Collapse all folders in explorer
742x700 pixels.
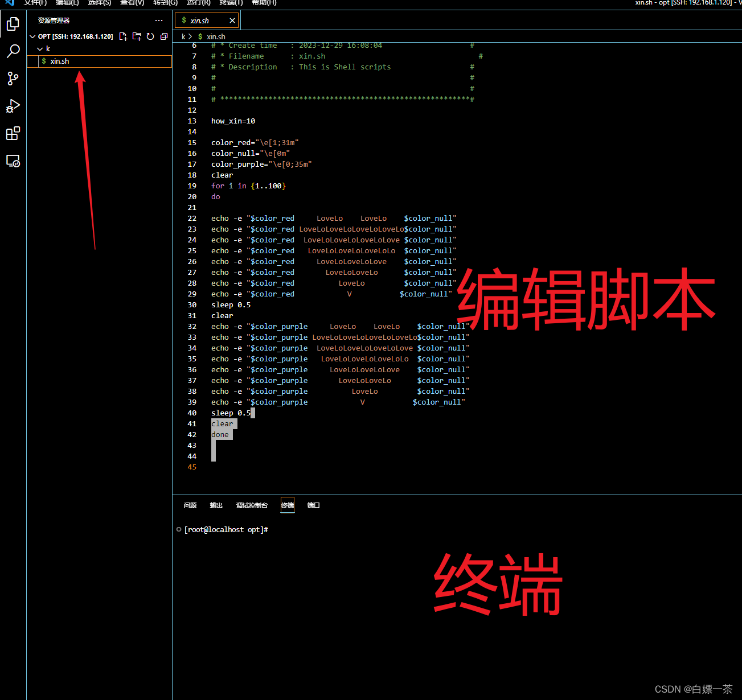[164, 36]
